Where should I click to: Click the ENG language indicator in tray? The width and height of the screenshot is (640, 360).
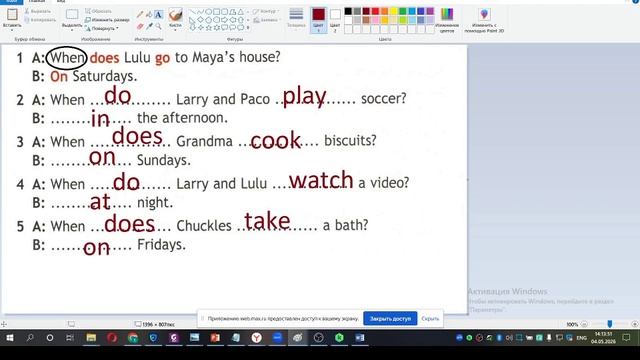pyautogui.click(x=582, y=338)
